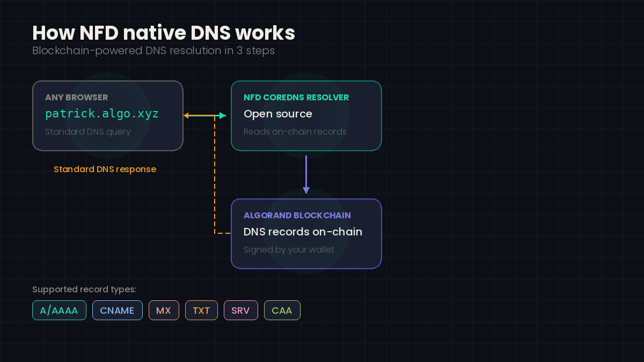This screenshot has height=362, width=644.
Task: Select the TXT record type badge
Action: (201, 310)
